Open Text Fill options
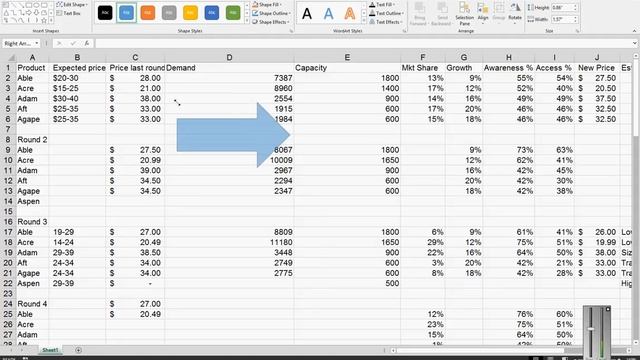 pyautogui.click(x=382, y=4)
